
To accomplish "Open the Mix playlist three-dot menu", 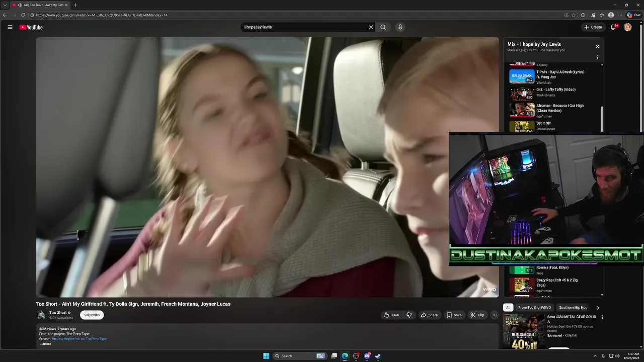I will pos(597,57).
